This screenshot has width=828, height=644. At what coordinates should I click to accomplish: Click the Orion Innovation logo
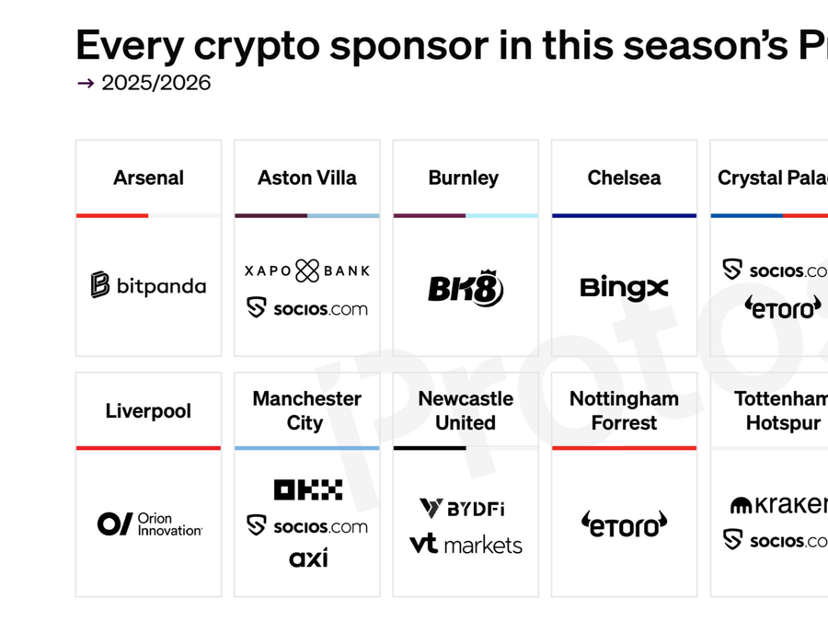click(x=149, y=524)
